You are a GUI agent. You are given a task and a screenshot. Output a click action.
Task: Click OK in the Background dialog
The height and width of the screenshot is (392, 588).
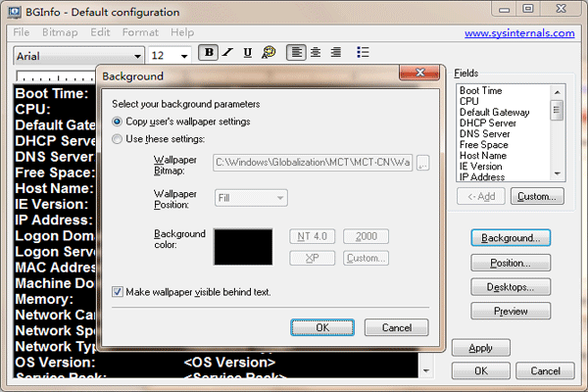click(x=322, y=327)
